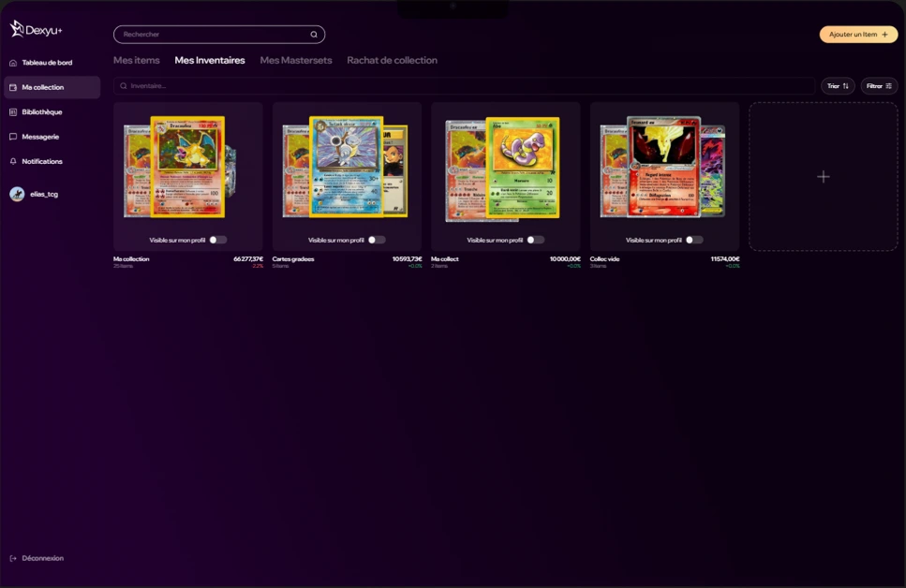Open the elias_tcg profile
This screenshot has height=588, width=906.
tap(35, 194)
